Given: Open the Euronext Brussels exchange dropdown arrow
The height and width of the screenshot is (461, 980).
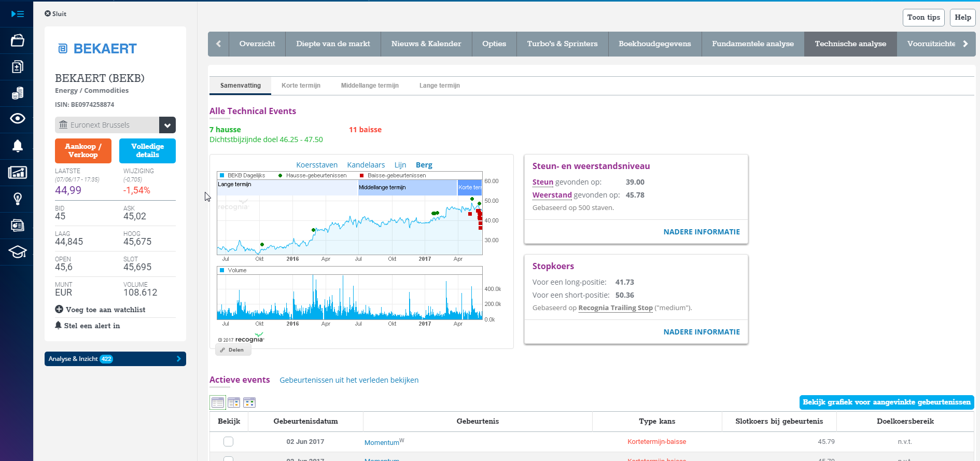Looking at the screenshot, I should point(167,125).
